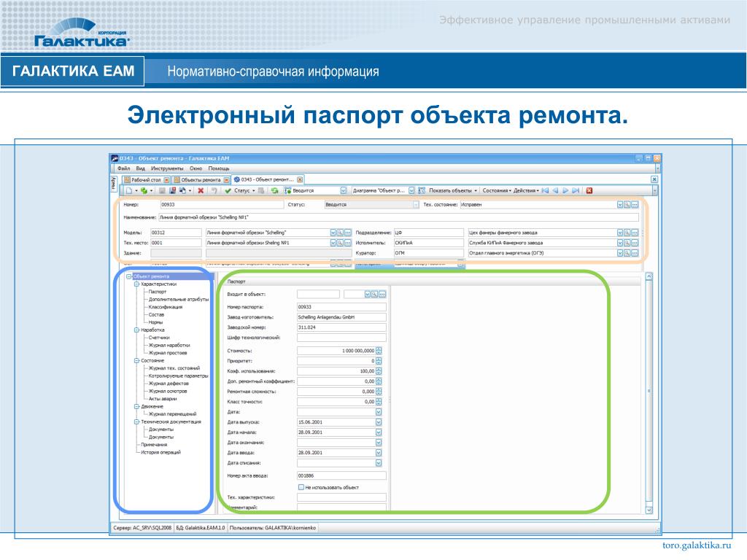Open the Состояния toolbar menu button
747x560 pixels.
coord(496,190)
